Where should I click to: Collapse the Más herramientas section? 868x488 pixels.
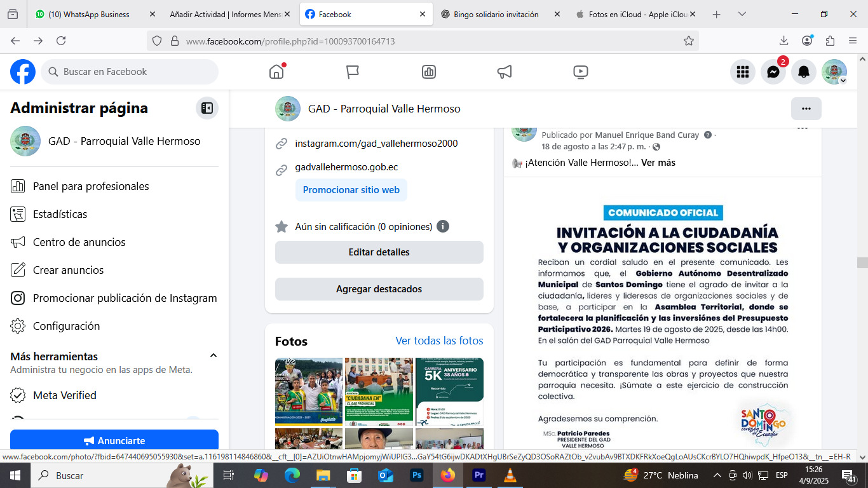click(x=214, y=356)
